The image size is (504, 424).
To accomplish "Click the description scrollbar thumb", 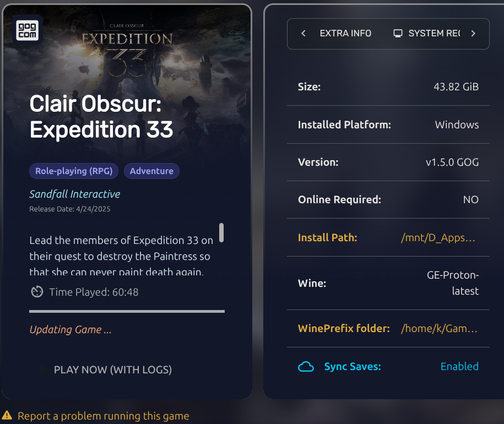I will point(221,232).
